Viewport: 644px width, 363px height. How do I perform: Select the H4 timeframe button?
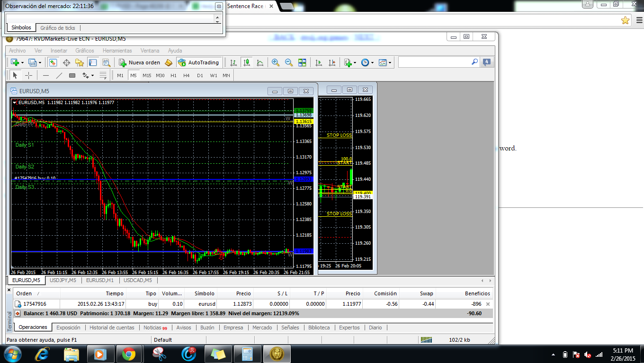pyautogui.click(x=187, y=75)
